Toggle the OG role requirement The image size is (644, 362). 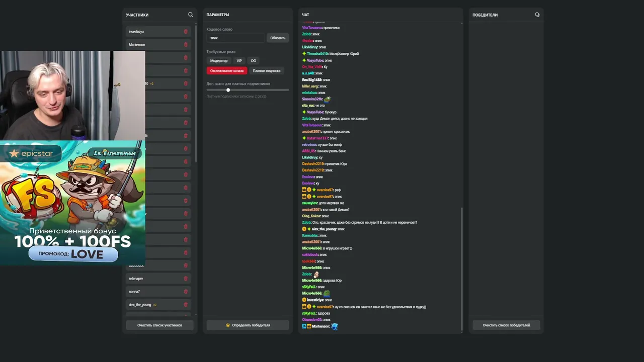point(253,61)
